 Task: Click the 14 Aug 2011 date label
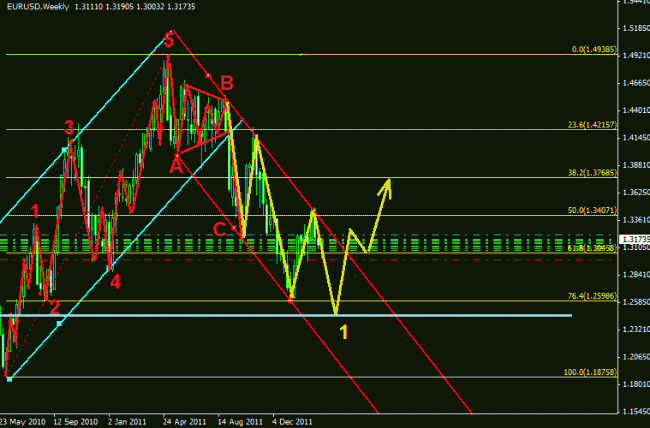(240, 422)
